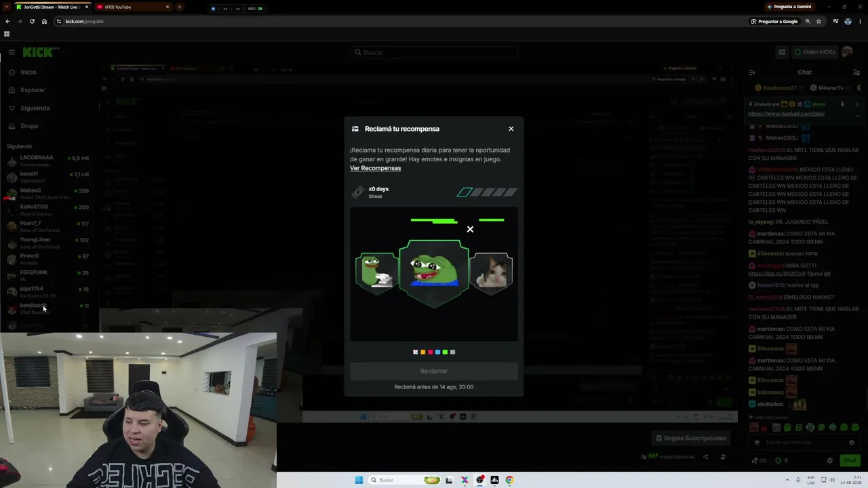Unpin the pinned chat message
This screenshot has width=868, height=488.
tap(842, 104)
